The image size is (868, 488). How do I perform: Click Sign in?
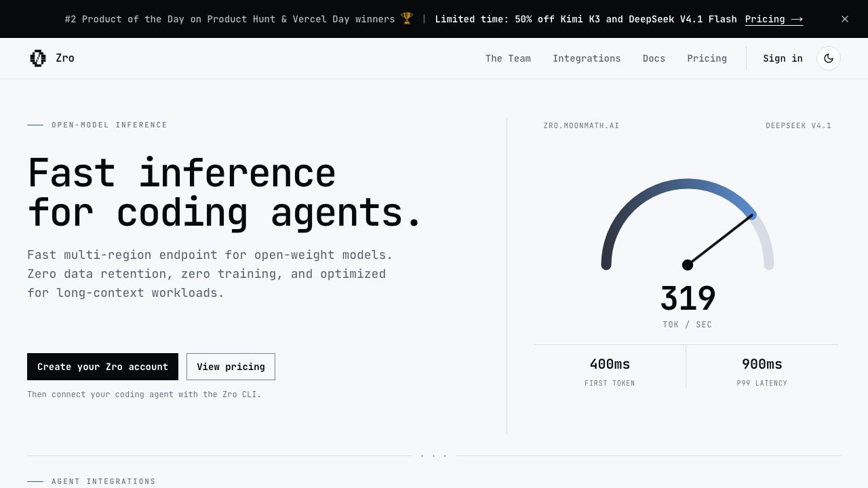(x=783, y=58)
